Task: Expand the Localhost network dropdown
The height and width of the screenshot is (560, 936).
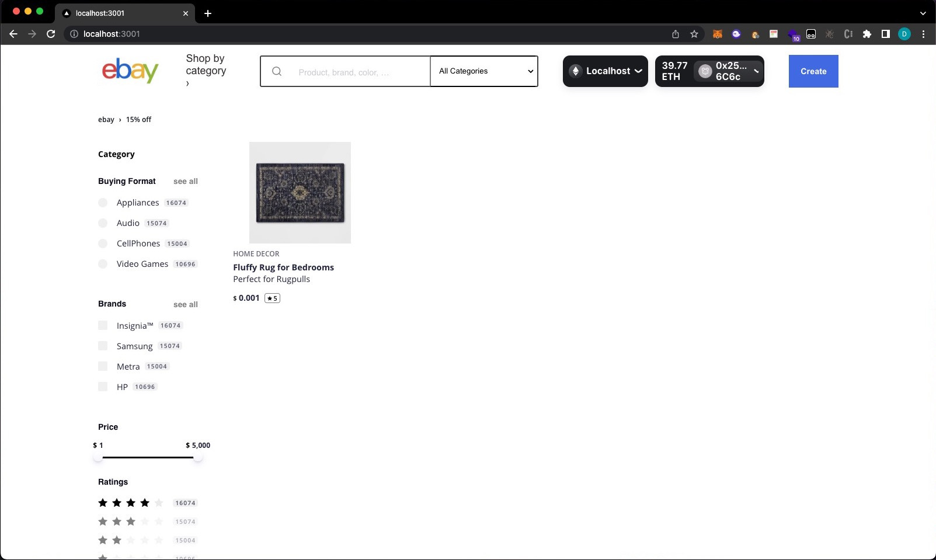Action: (639, 71)
